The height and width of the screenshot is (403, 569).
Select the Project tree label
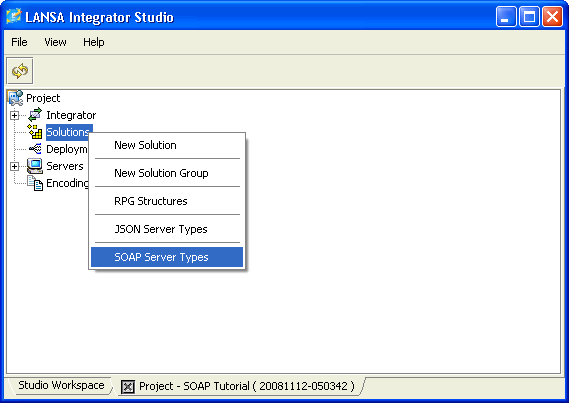coord(43,98)
